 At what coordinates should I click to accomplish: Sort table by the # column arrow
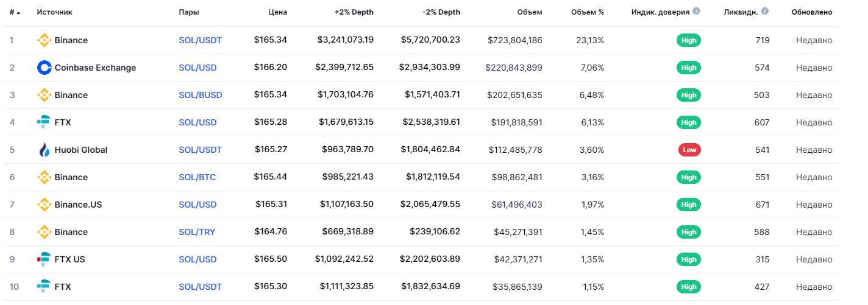coord(18,12)
